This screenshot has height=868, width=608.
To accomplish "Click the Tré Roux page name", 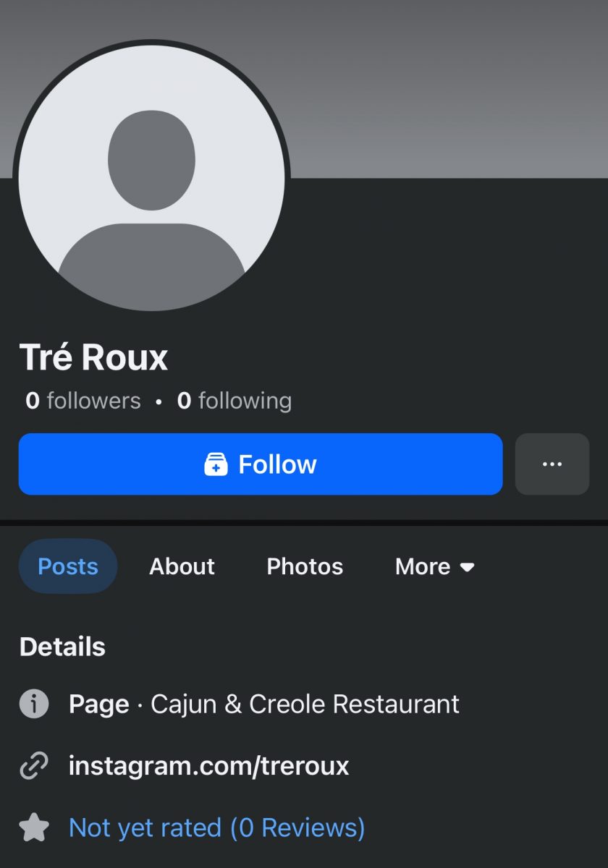I will tap(94, 357).
